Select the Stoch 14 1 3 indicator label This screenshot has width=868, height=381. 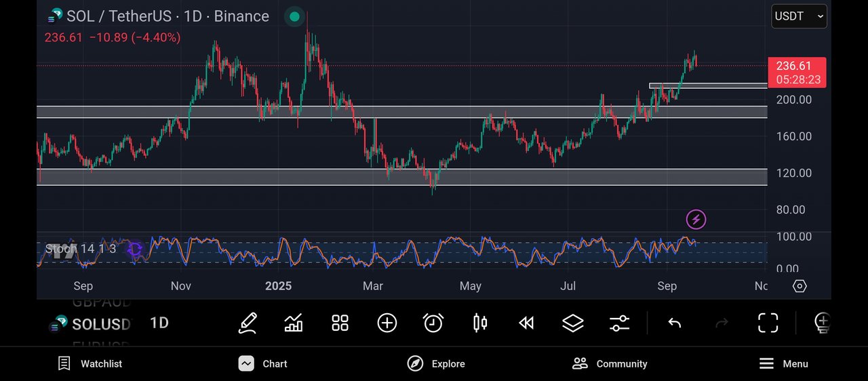[x=80, y=249]
